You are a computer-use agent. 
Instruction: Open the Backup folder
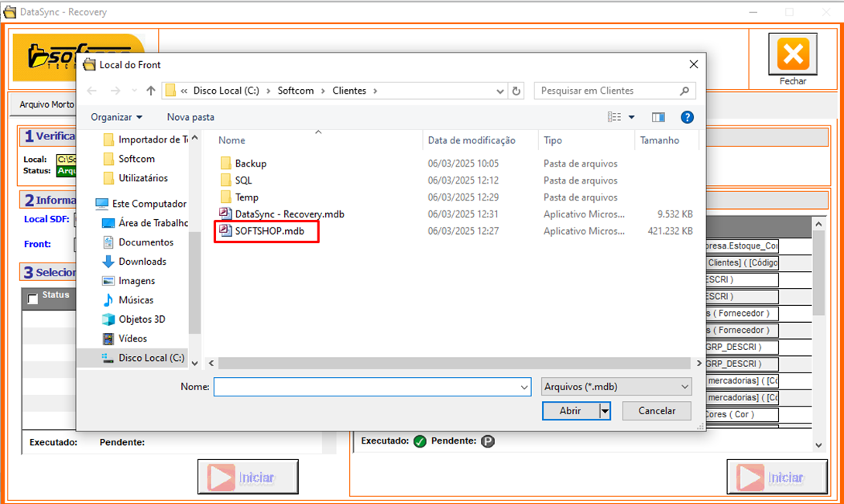(250, 163)
